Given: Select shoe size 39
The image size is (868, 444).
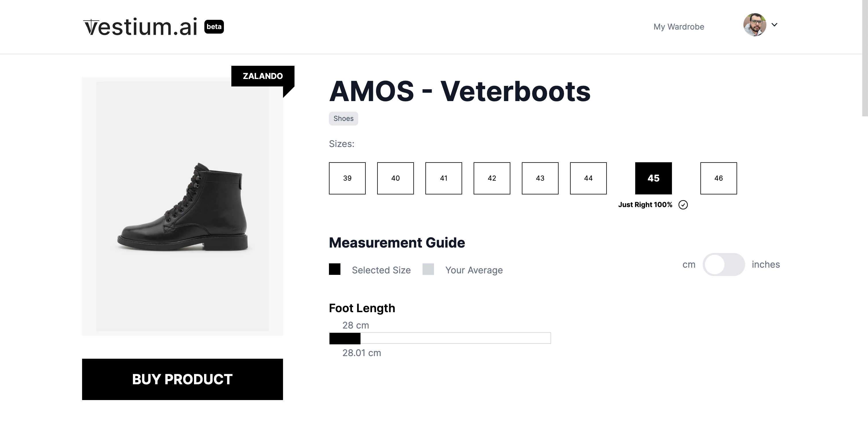Looking at the screenshot, I should click(347, 178).
